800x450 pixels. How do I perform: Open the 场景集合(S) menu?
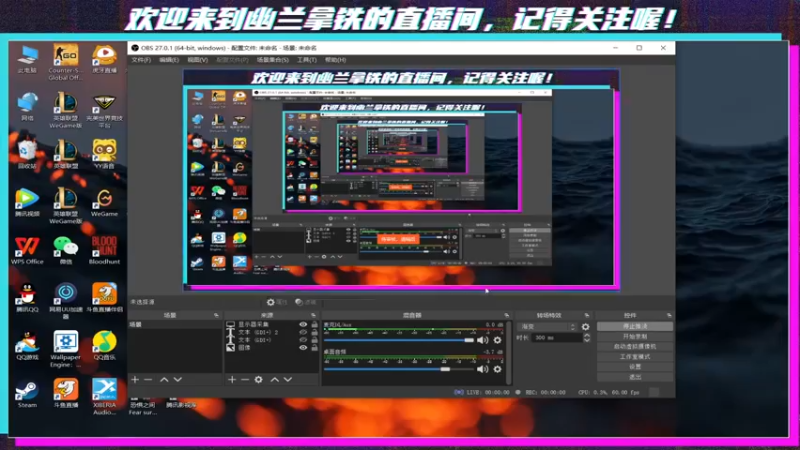tap(272, 60)
